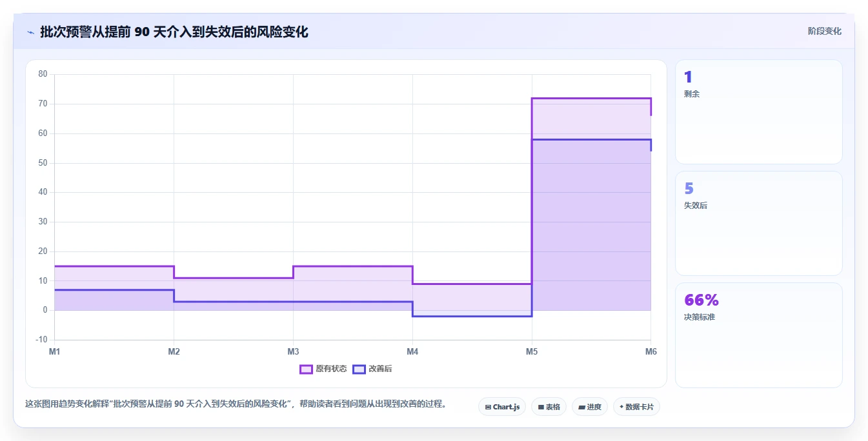Click the 80 y-axis tick label
Image resolution: width=868 pixels, height=441 pixels.
point(43,74)
